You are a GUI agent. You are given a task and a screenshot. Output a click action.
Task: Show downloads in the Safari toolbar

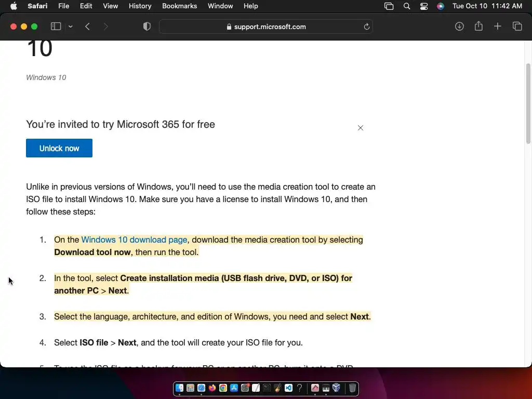(459, 26)
